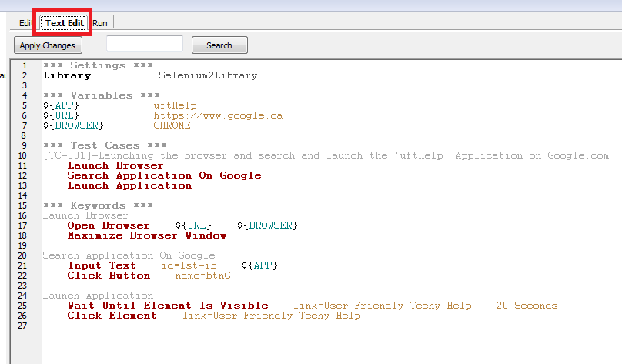
Task: Click the Apply Changes button
Action: 48,45
